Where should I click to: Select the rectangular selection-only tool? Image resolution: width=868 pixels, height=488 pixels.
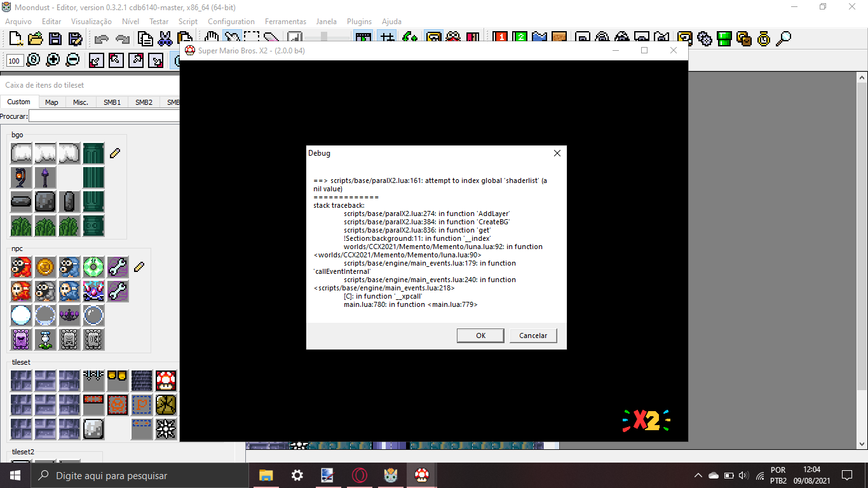coord(252,38)
